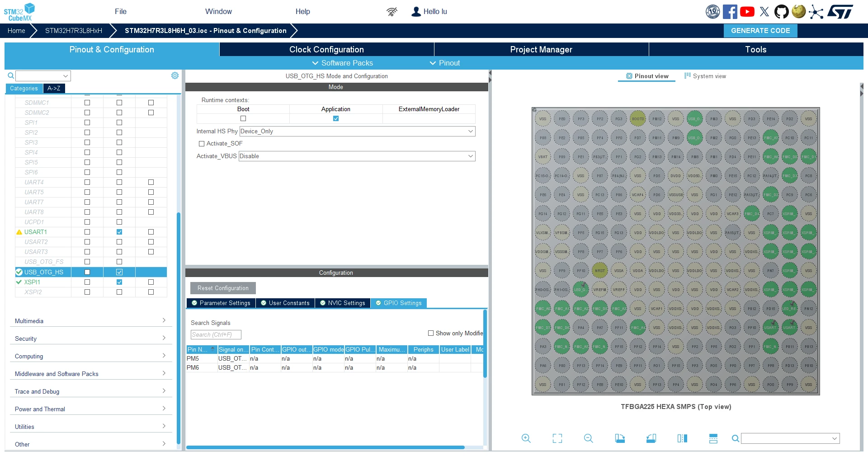
Task: Go to Home in the breadcrumb
Action: (x=16, y=31)
